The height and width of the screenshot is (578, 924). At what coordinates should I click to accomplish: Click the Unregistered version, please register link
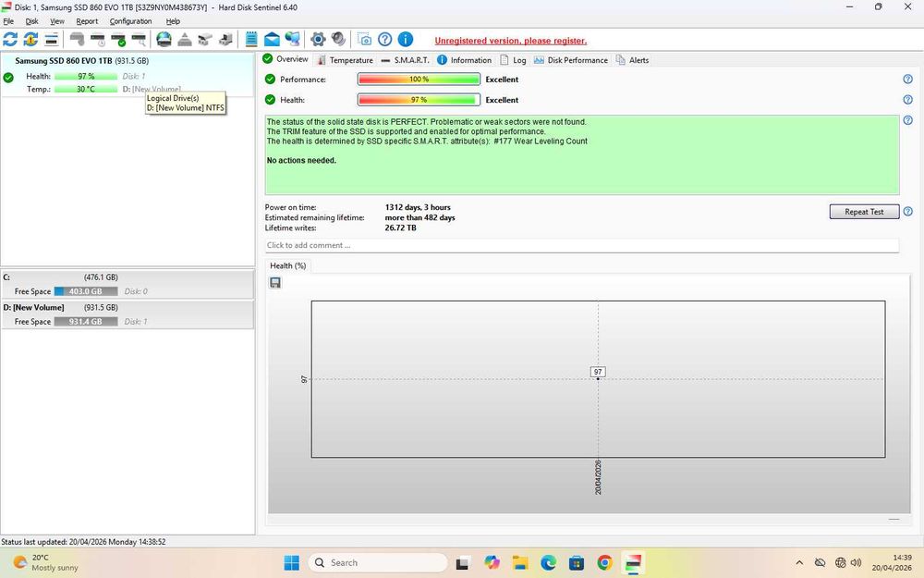(x=510, y=41)
